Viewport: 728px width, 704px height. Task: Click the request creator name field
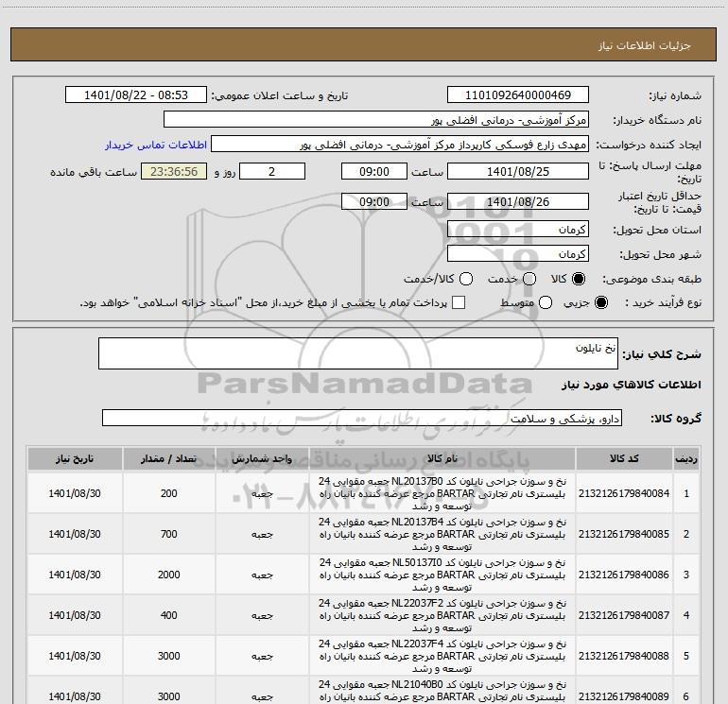(400, 145)
